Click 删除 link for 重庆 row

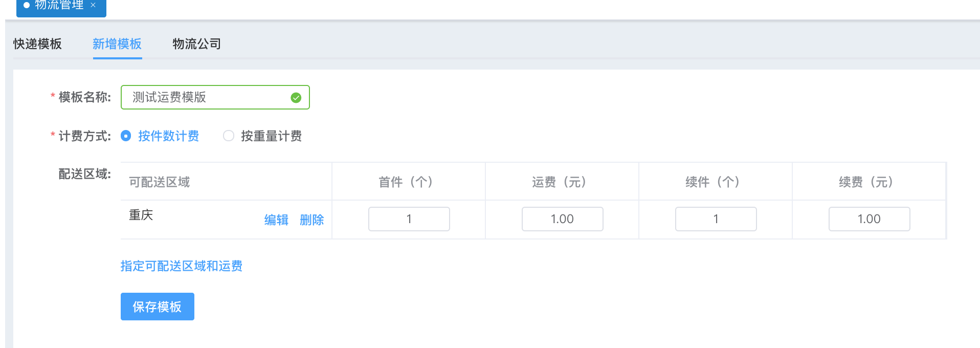click(311, 220)
